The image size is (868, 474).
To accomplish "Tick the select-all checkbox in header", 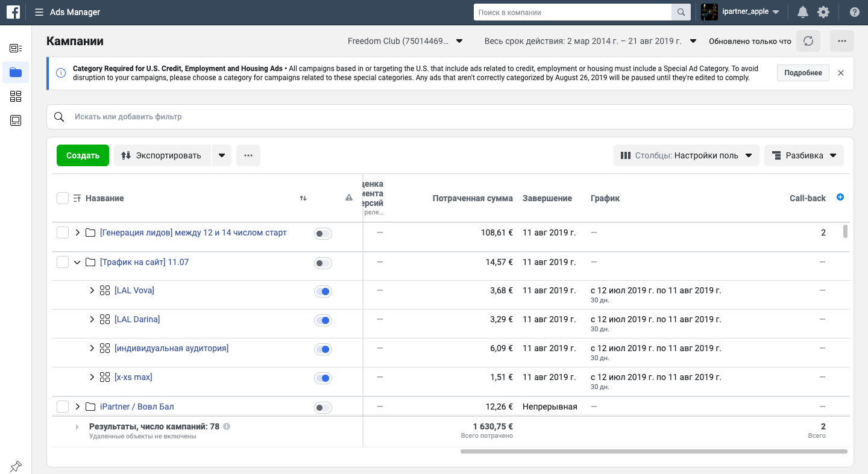I will 63,198.
